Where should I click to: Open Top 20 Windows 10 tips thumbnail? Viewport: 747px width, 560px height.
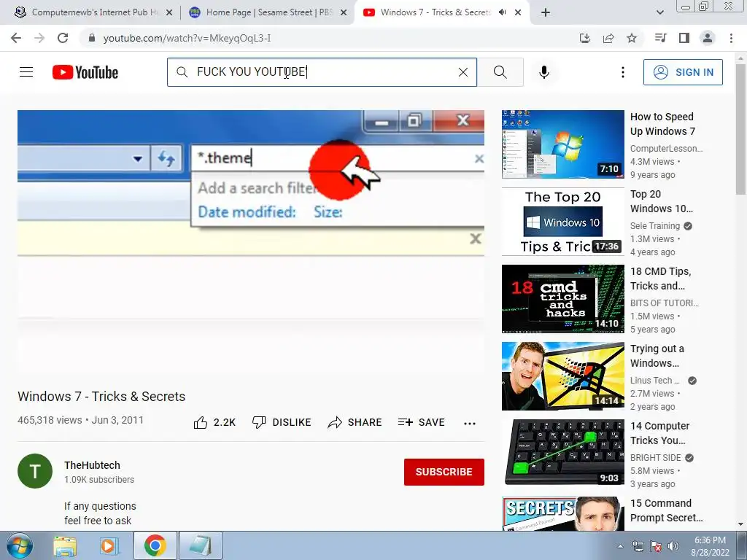coord(562,222)
